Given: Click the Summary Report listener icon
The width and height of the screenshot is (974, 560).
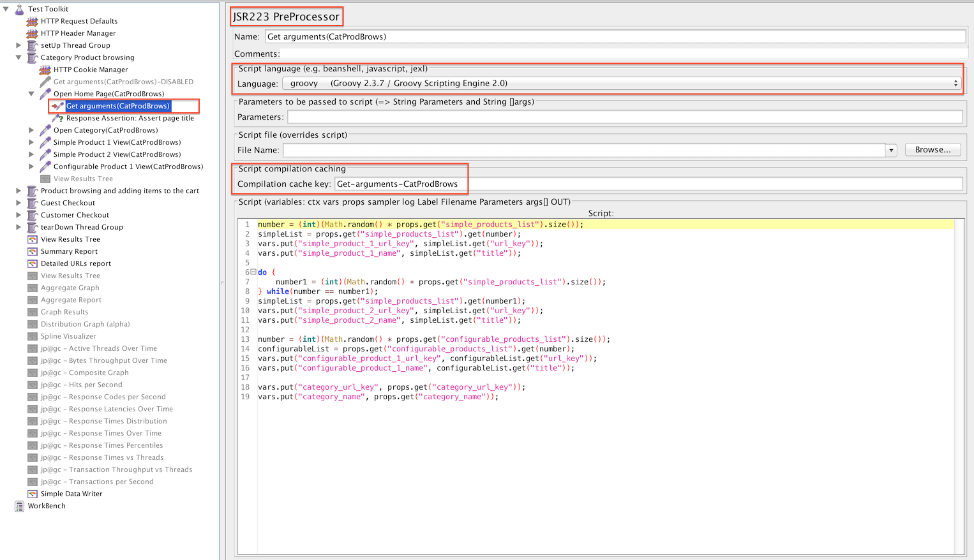Looking at the screenshot, I should [x=33, y=251].
